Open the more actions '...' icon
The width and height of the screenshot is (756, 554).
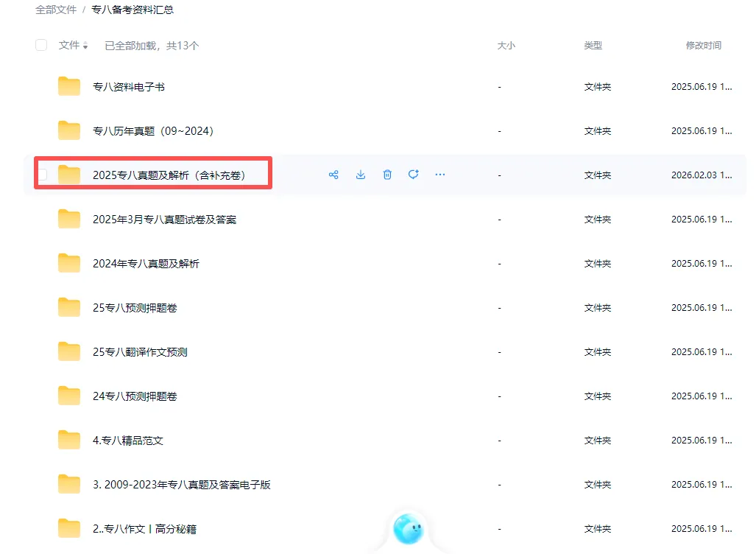[440, 175]
